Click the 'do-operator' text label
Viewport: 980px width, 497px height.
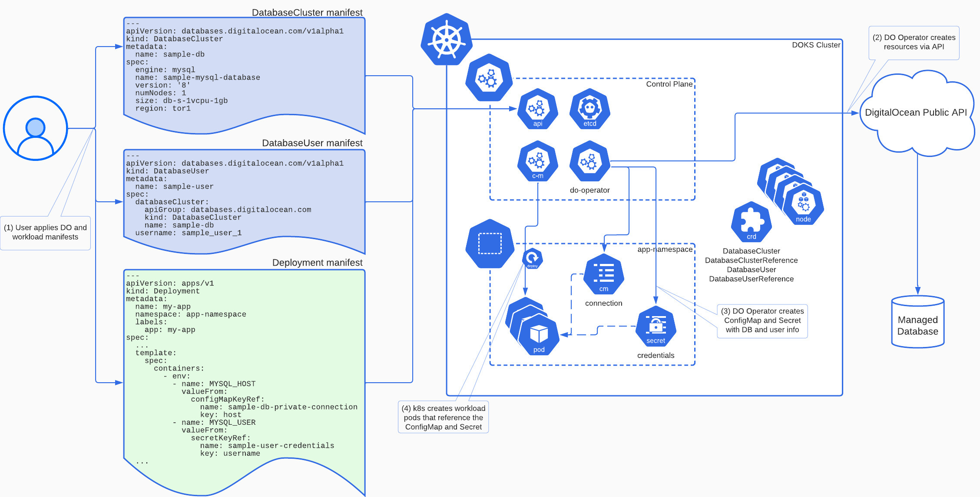pyautogui.click(x=590, y=190)
